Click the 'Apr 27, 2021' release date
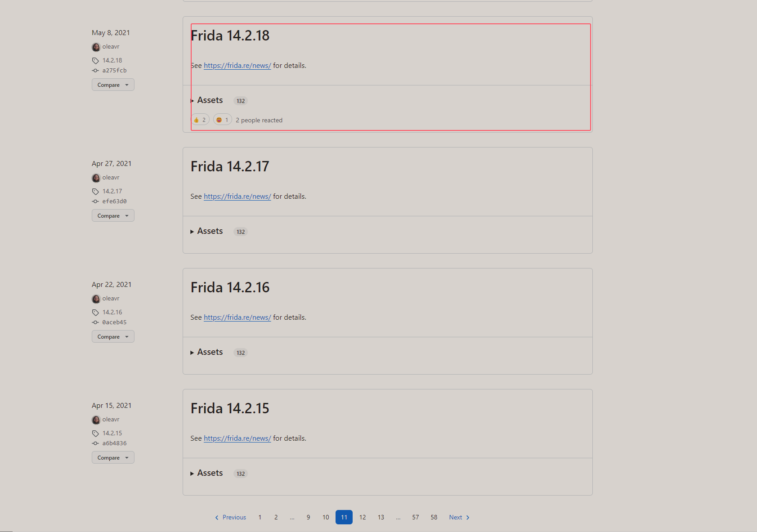Screen dimensions: 757x532 point(112,164)
